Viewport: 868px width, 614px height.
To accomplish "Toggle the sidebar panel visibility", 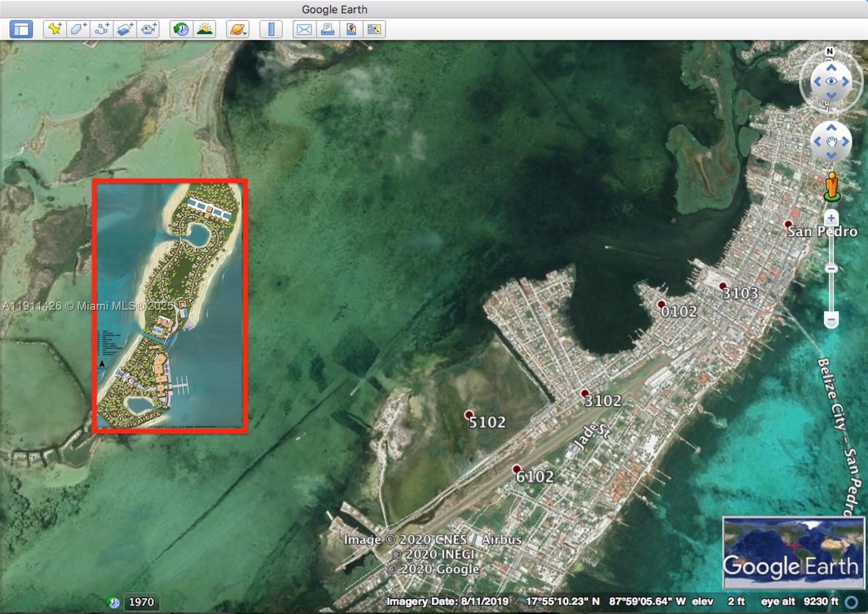I will 21,30.
